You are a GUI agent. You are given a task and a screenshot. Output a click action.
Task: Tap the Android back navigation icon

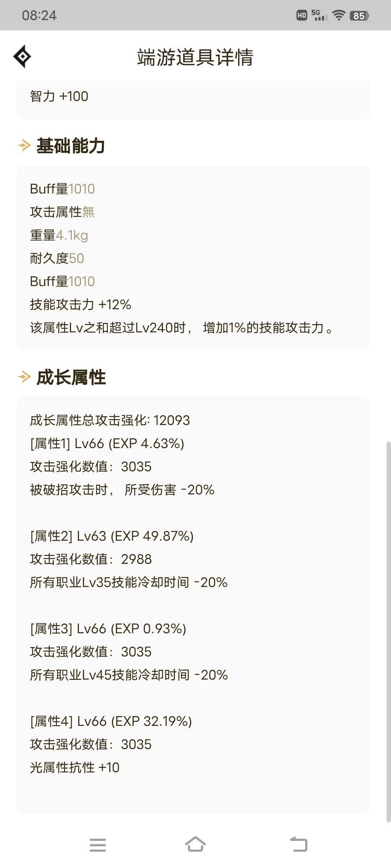(x=299, y=844)
